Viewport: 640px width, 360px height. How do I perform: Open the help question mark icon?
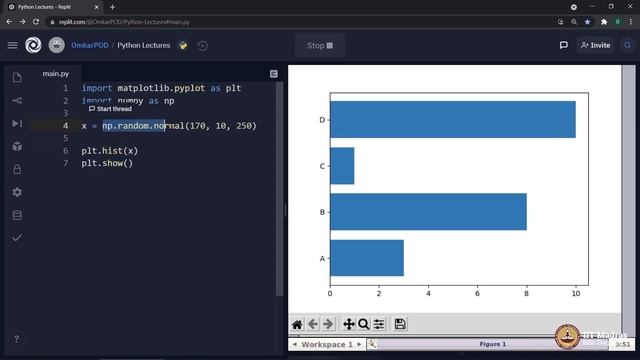17,339
